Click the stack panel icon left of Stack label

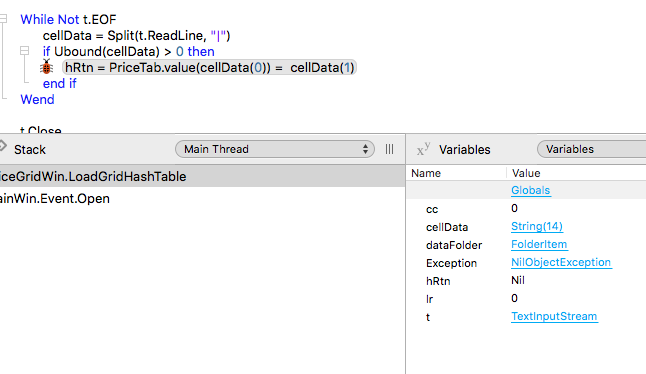tap(2, 146)
